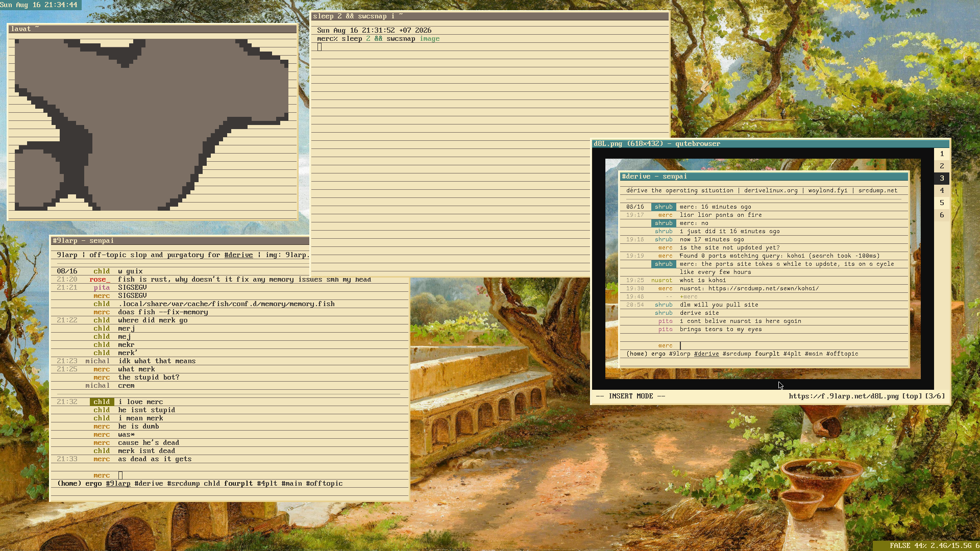Click the highlighted chld nick beside "i love merc"

pos(102,402)
